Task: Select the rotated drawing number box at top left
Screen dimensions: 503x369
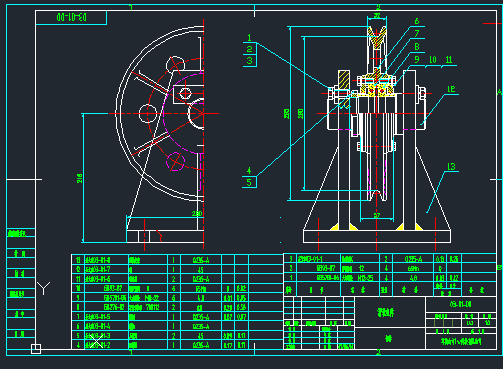Action: (71, 17)
